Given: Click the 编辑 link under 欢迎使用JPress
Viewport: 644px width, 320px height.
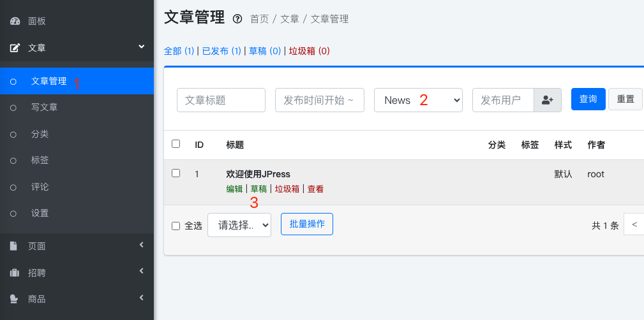Looking at the screenshot, I should 234,189.
